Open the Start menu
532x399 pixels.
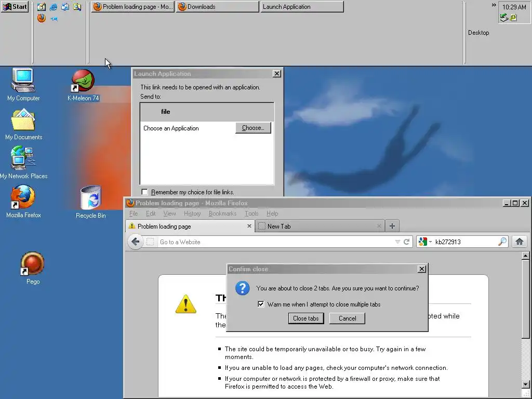click(x=15, y=6)
